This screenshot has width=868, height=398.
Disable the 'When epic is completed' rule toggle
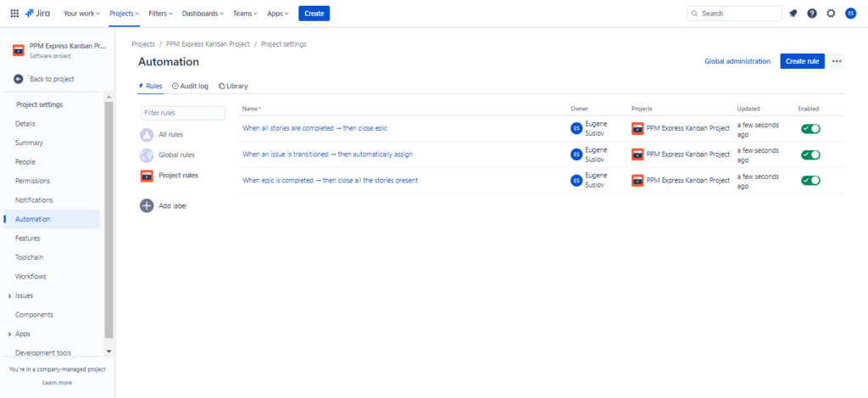(810, 180)
